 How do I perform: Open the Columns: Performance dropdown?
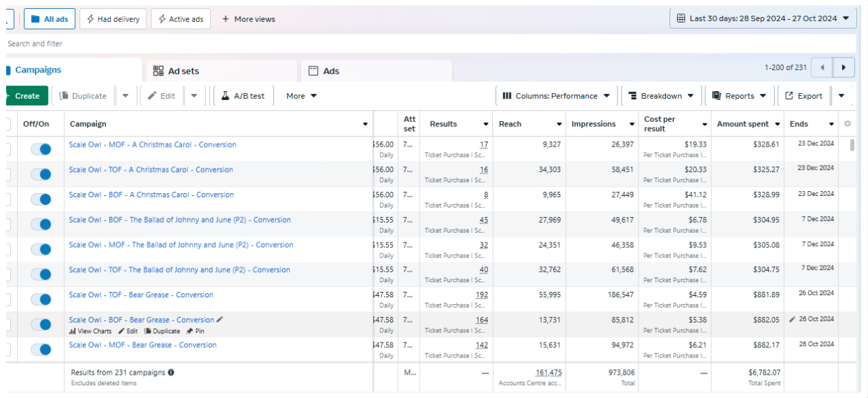[557, 96]
